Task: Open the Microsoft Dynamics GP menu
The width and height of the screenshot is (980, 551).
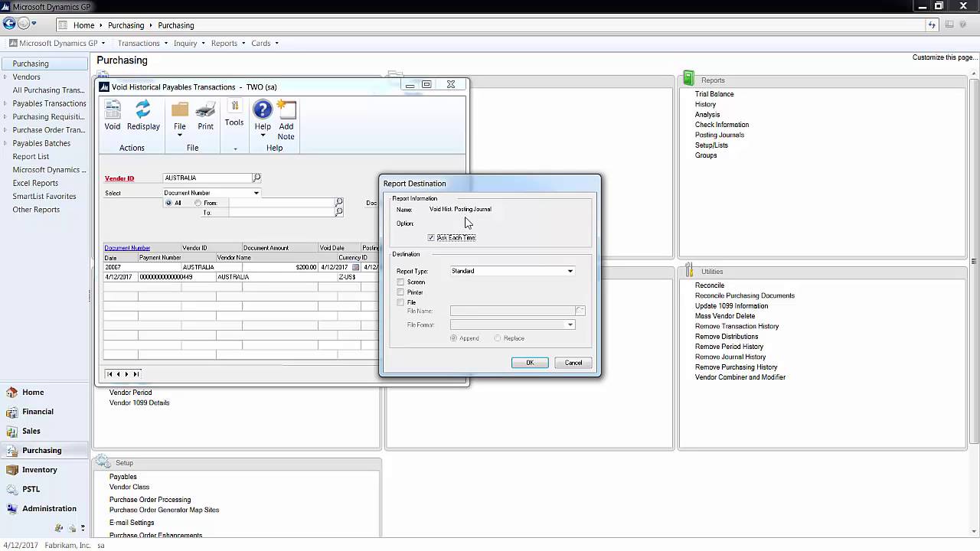Action: pos(57,43)
